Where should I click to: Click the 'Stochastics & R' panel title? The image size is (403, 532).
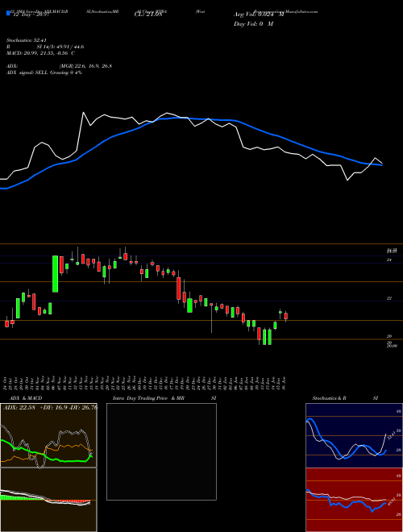(330, 398)
